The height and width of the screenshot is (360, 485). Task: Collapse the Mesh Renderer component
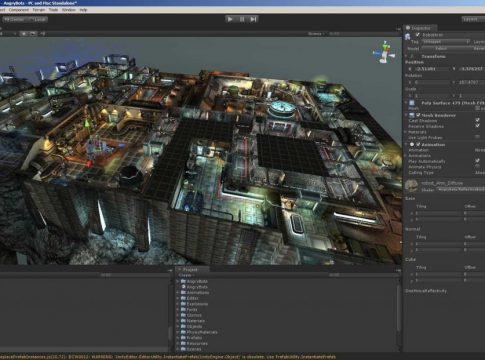pos(406,115)
